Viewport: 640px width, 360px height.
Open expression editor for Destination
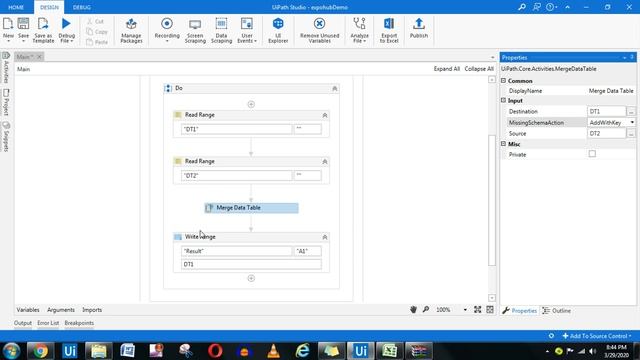(x=631, y=111)
